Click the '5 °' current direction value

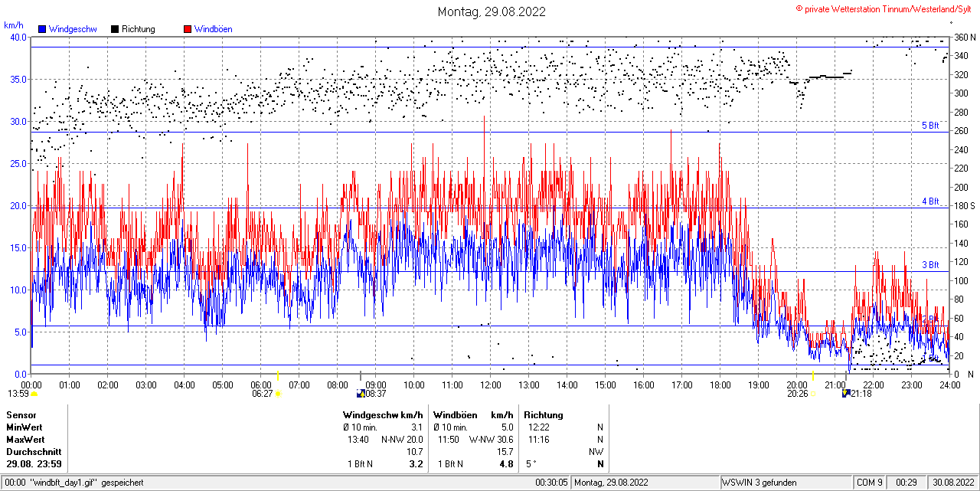(531, 464)
